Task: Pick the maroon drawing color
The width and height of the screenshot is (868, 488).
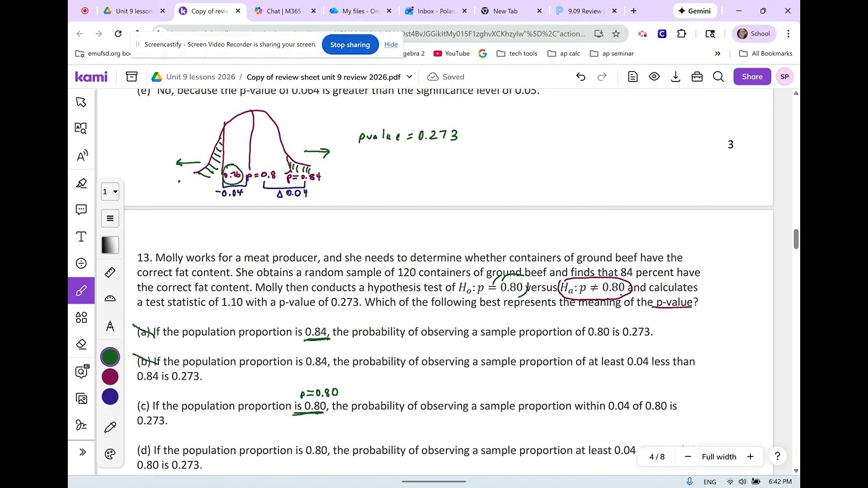Action: (x=110, y=377)
